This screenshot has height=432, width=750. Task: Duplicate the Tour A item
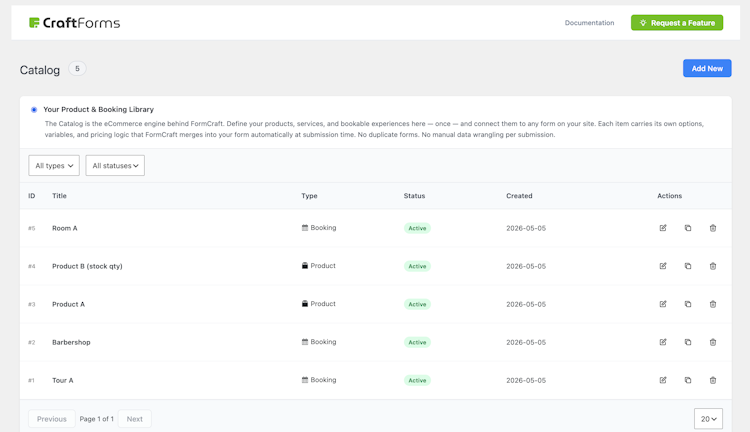(x=688, y=380)
